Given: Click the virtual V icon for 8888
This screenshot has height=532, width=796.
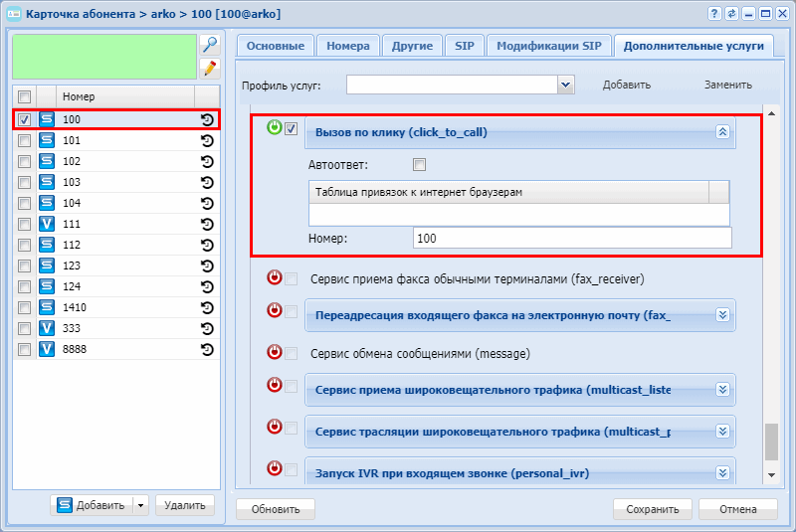Looking at the screenshot, I should pyautogui.click(x=47, y=349).
